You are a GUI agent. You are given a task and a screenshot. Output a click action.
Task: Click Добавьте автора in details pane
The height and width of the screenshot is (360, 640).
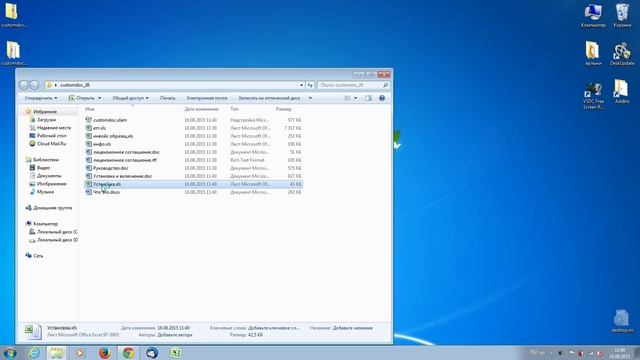(x=175, y=335)
